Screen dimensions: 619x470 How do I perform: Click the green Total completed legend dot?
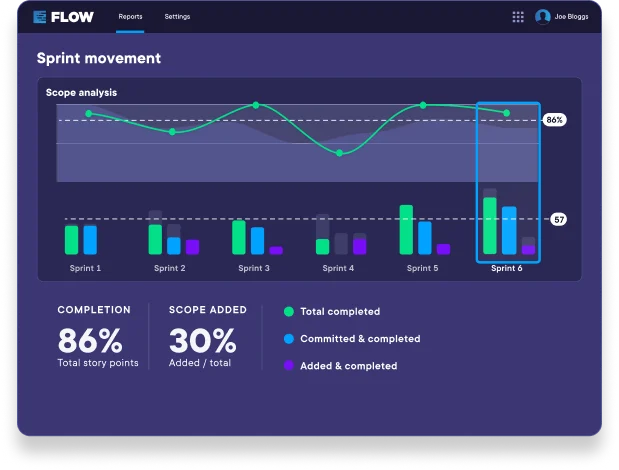pos(289,311)
